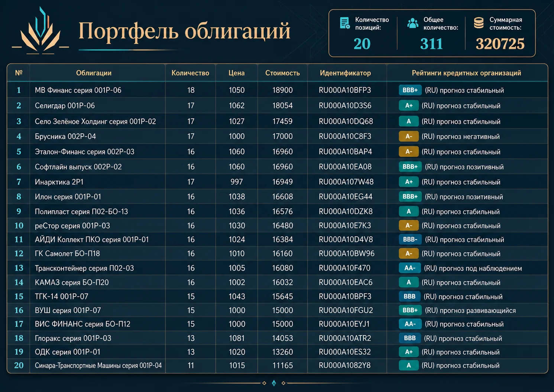Click the Количество column header
The image size is (554, 392).
[x=190, y=73]
